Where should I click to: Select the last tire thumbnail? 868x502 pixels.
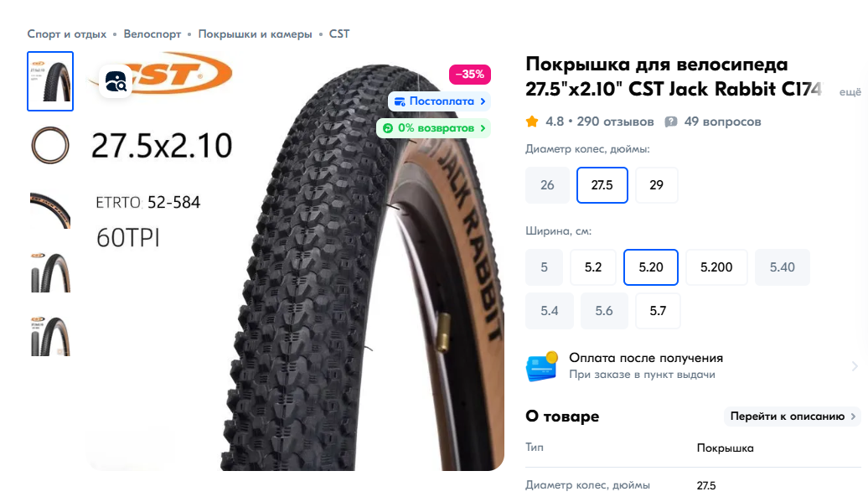[50, 336]
